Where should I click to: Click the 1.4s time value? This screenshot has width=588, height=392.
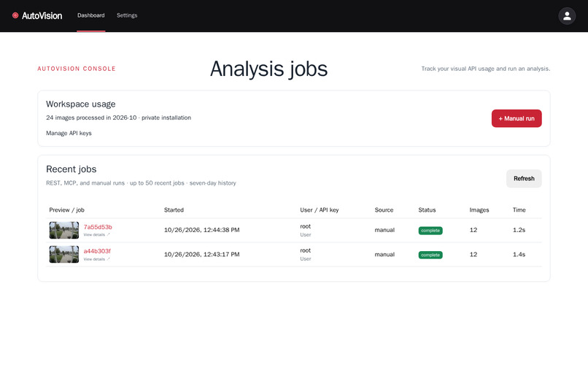pos(519,254)
